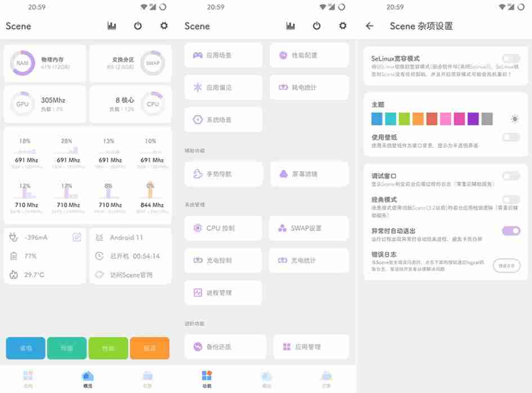Open 屏幕滤镜 tile
Screen dimensions: 532x393
[309, 174]
